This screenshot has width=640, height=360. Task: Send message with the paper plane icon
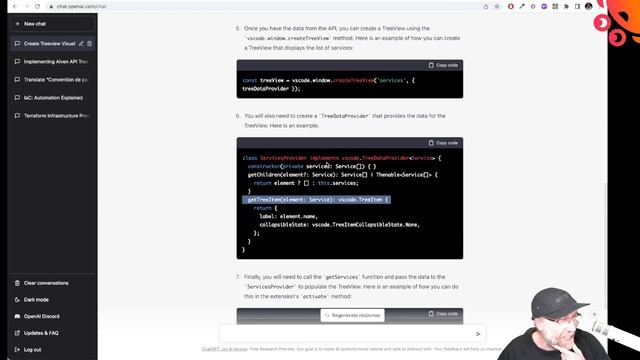click(478, 334)
